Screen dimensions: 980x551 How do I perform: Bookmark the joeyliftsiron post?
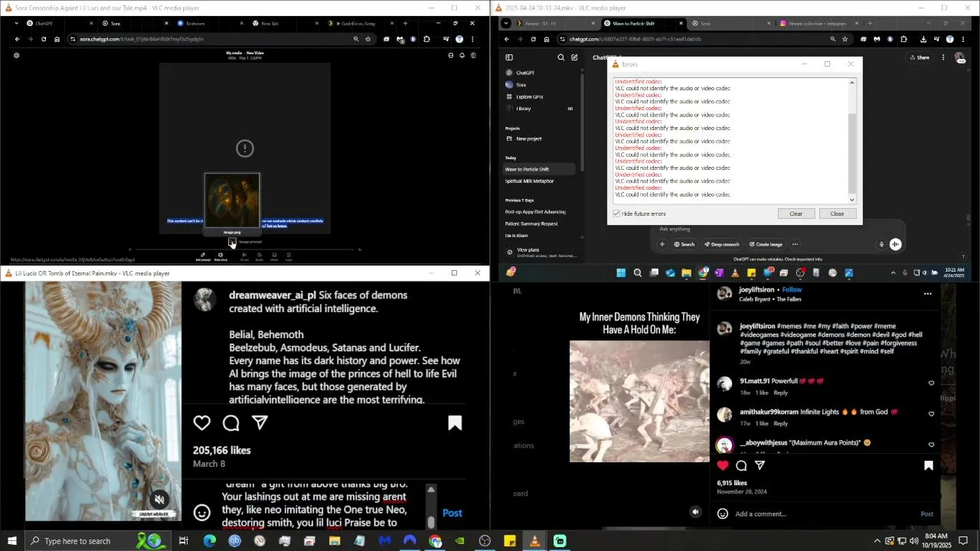929,465
